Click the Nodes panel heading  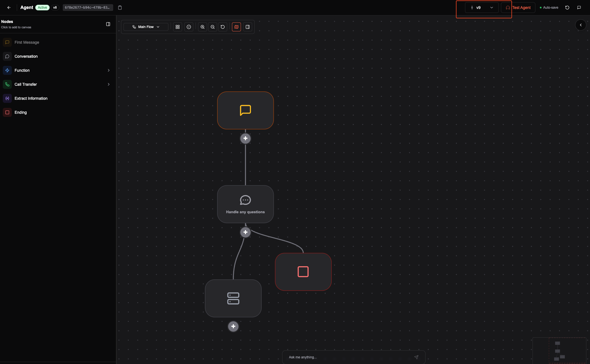(x=7, y=22)
